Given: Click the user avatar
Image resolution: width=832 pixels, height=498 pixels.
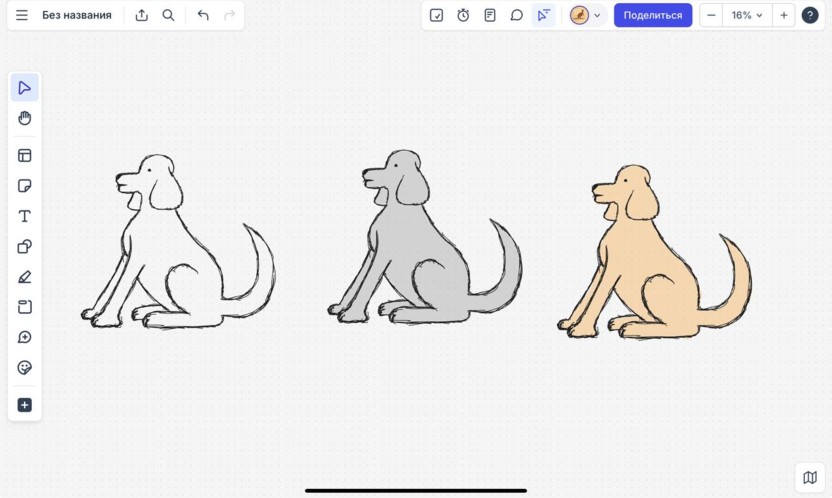Looking at the screenshot, I should coord(579,15).
